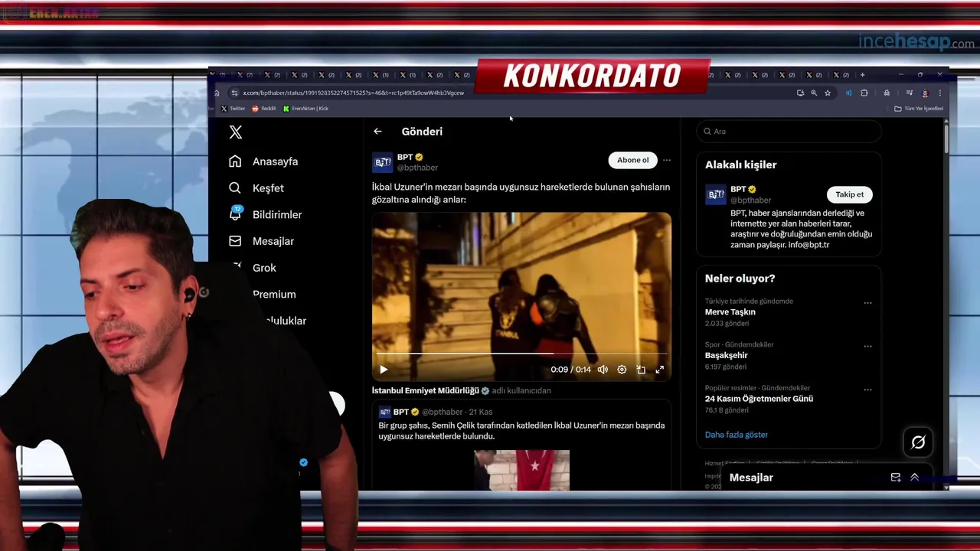
Task: Open the browser three-dot menu
Action: tap(940, 93)
